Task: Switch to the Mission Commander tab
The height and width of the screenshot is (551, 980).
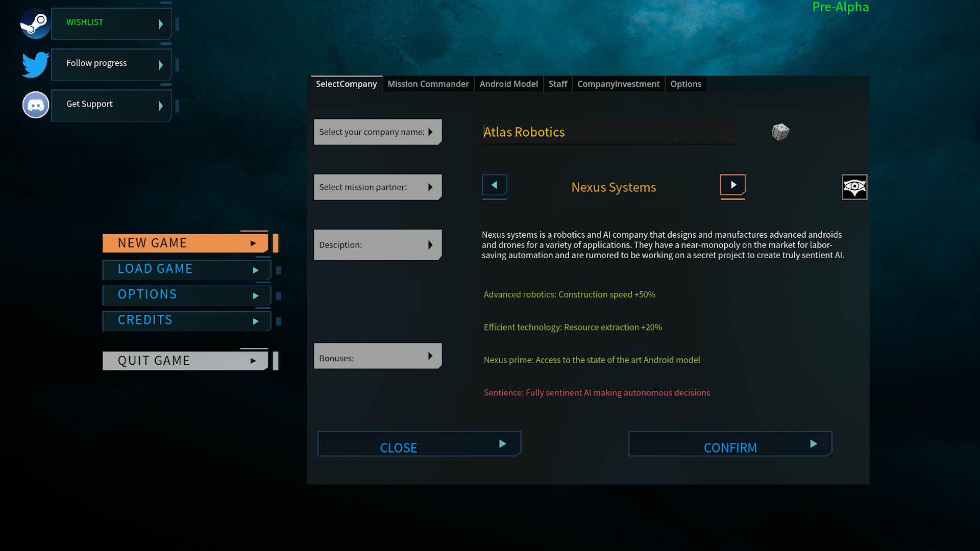Action: coord(428,84)
